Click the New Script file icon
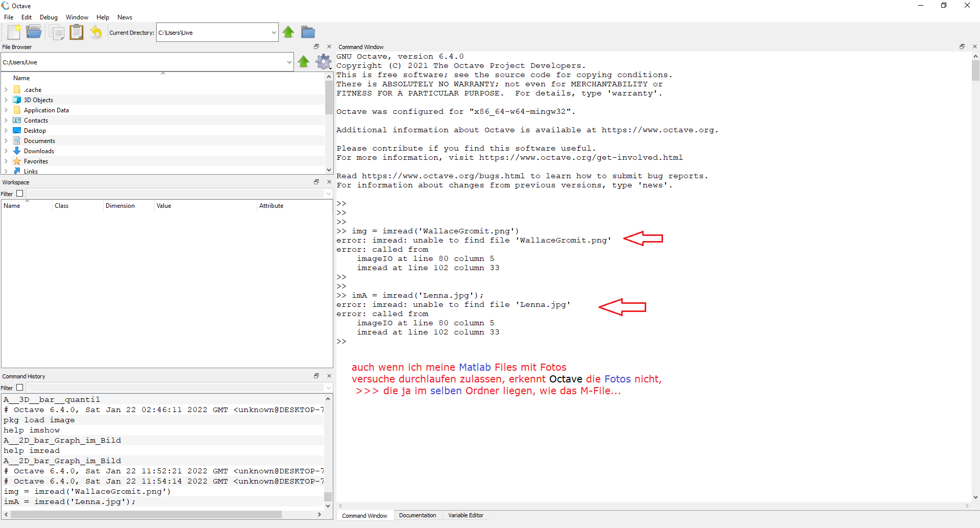980x528 pixels. point(14,32)
